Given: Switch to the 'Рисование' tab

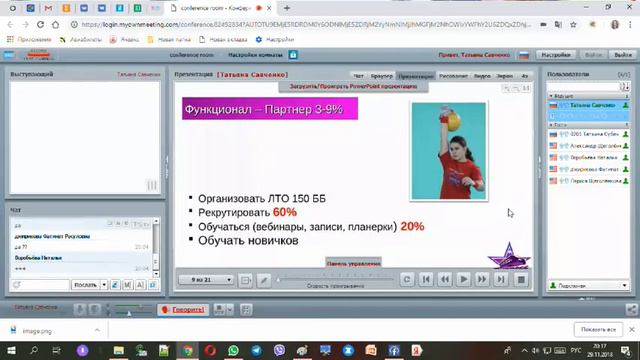Looking at the screenshot, I should 453,76.
